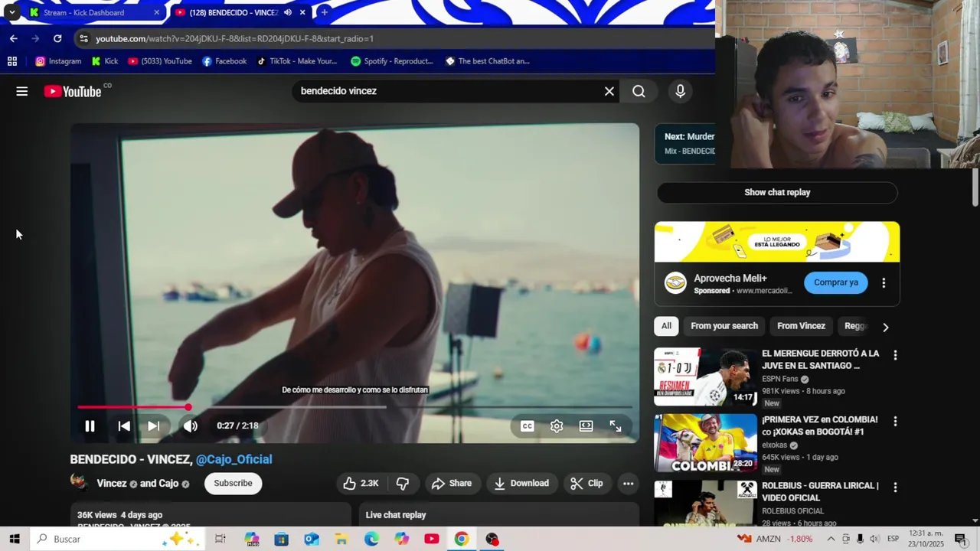Viewport: 980px width, 551px height.
Task: Open the player settings gear
Action: (x=557, y=426)
